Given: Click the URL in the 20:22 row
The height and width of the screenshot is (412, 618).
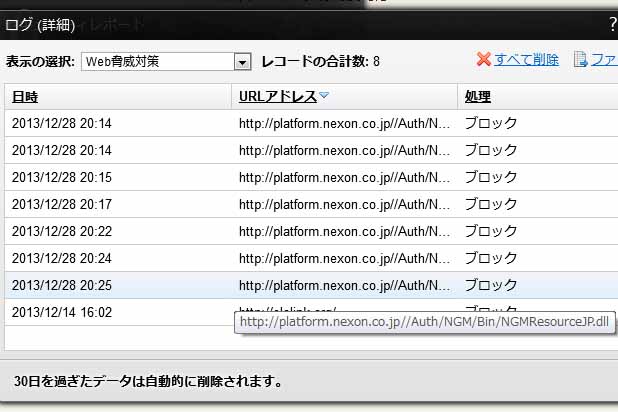Looking at the screenshot, I should click(x=344, y=231).
